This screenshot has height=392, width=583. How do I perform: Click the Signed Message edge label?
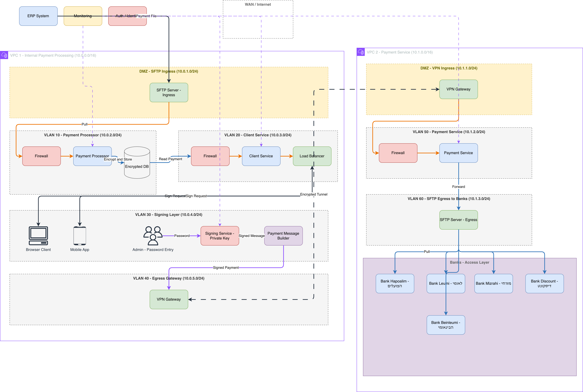coord(252,236)
